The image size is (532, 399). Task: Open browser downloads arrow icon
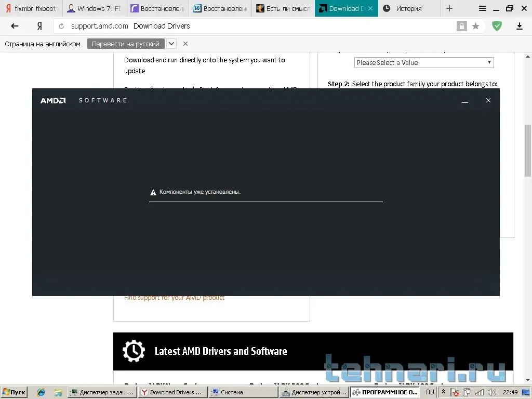click(x=519, y=26)
